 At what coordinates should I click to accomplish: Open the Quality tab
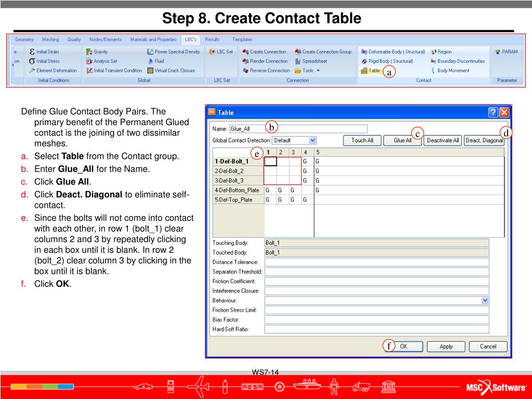click(74, 39)
